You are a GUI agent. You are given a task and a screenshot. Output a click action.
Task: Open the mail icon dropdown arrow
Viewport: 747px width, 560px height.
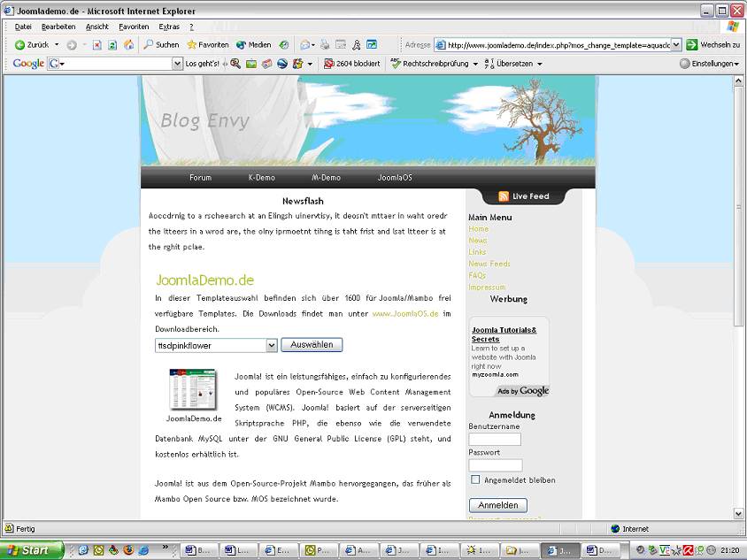(313, 45)
